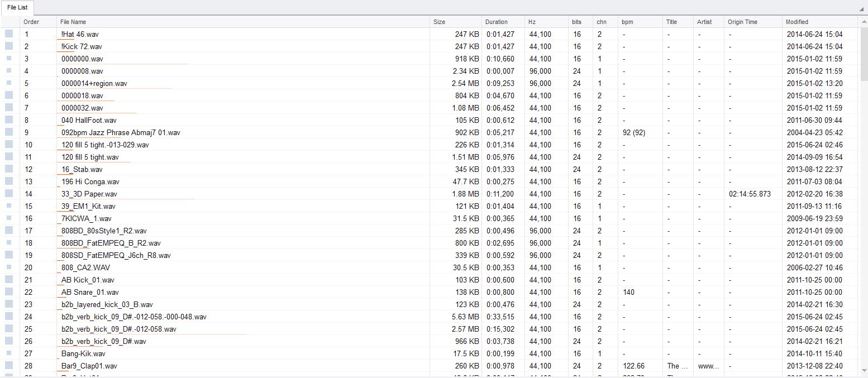Image resolution: width=868 pixels, height=378 pixels.
Task: Click the icon beside 0000032.wav
Action: pos(9,108)
